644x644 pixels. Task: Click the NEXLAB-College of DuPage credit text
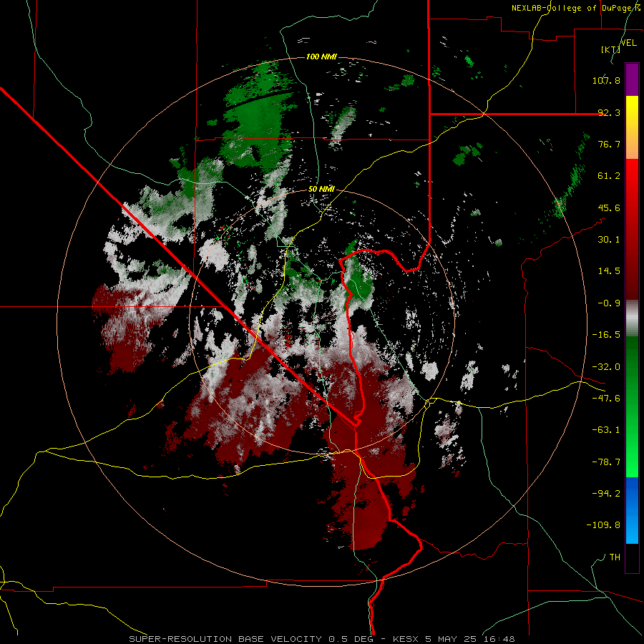[575, 8]
